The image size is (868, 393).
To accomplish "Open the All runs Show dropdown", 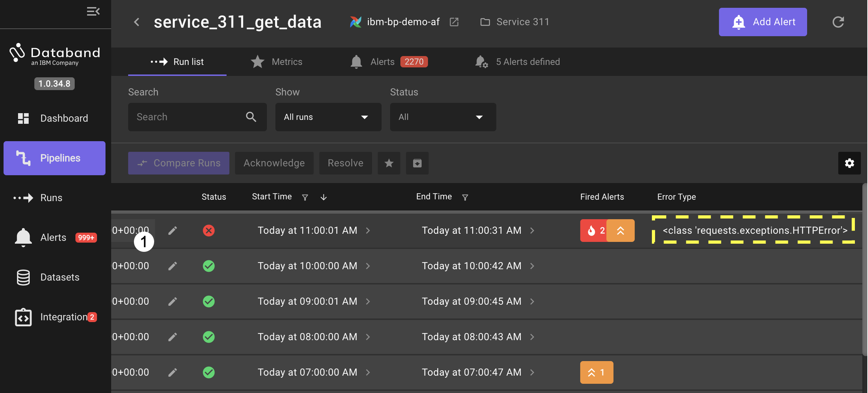I will point(328,117).
